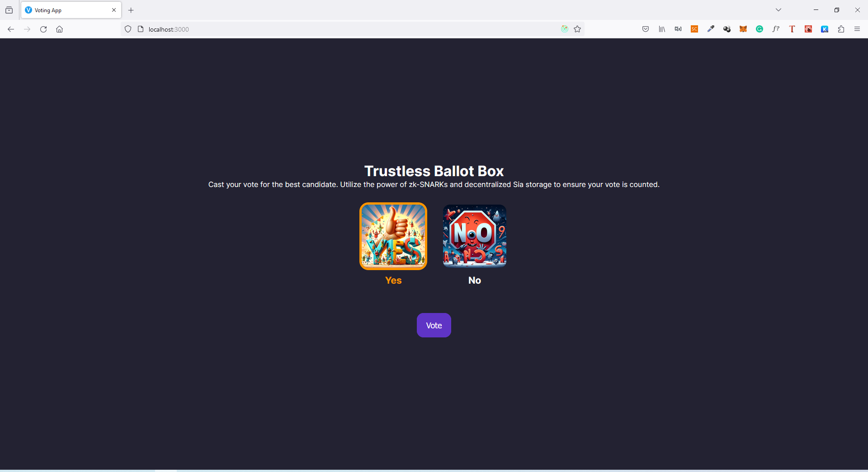Choose the No option label
Image resolution: width=868 pixels, height=472 pixels.
(475, 280)
